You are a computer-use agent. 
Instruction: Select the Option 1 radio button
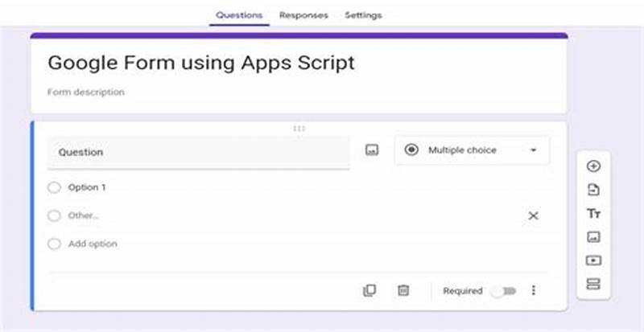pyautogui.click(x=54, y=187)
